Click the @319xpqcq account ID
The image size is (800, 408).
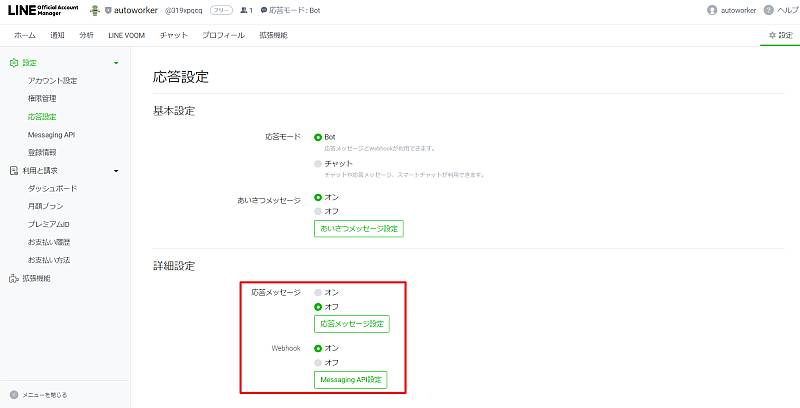click(x=184, y=10)
